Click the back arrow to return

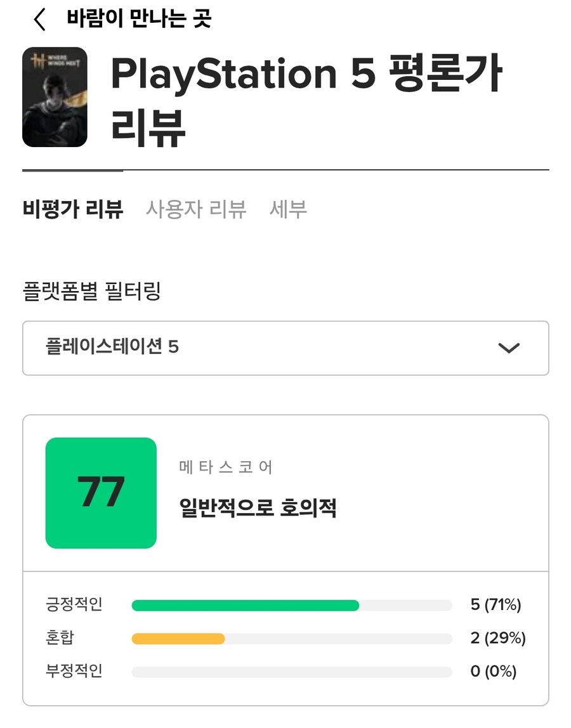pyautogui.click(x=39, y=19)
